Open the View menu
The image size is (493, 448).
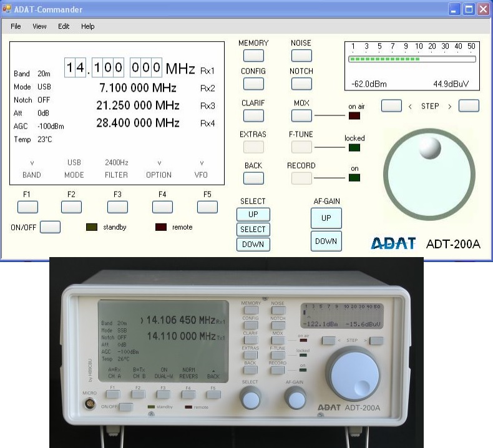(x=39, y=26)
